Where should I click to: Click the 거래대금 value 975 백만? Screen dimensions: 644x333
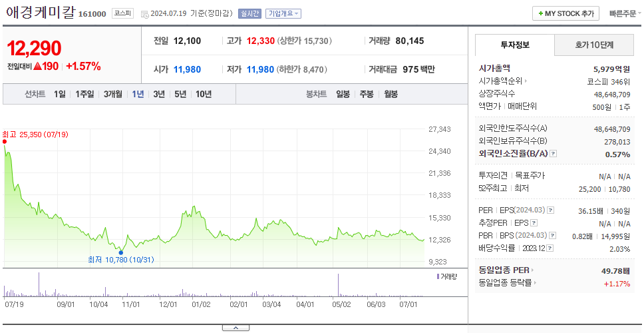click(x=419, y=69)
